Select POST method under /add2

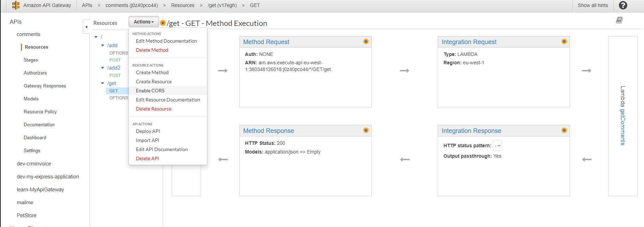(x=115, y=76)
